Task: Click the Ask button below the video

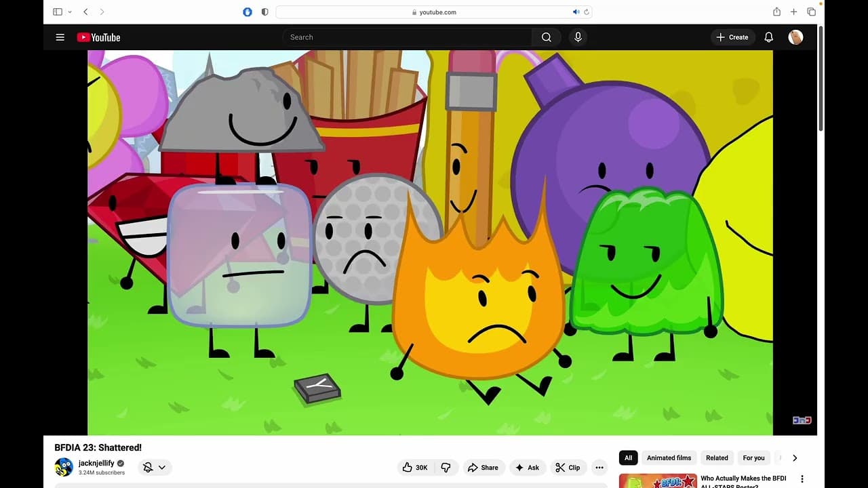Action: pos(527,467)
